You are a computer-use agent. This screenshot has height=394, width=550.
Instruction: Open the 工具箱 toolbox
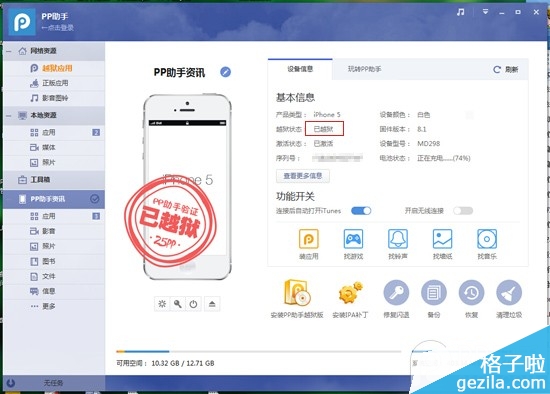[x=54, y=180]
